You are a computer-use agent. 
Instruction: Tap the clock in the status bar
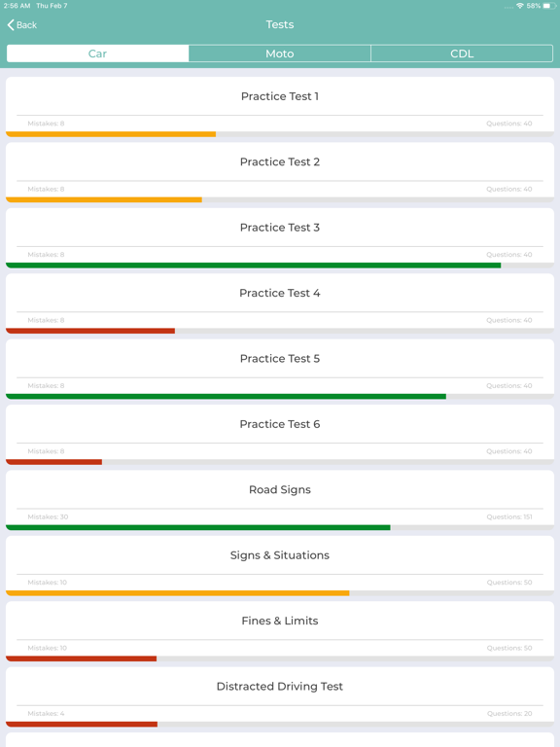[17, 6]
